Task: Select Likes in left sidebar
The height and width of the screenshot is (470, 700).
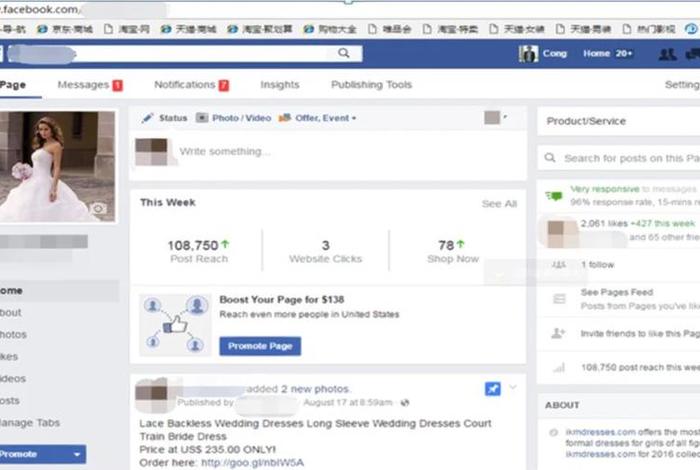Action: pyautogui.click(x=9, y=357)
